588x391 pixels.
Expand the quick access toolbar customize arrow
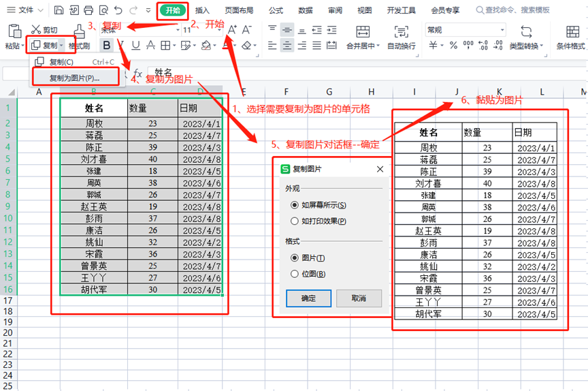pyautogui.click(x=148, y=10)
